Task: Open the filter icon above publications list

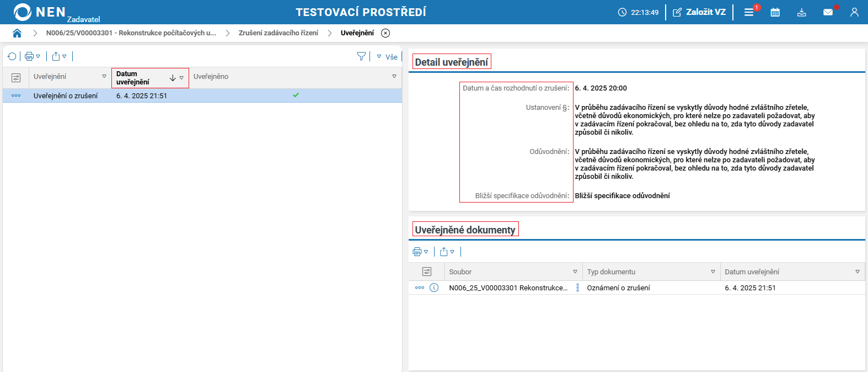Action: 361,56
